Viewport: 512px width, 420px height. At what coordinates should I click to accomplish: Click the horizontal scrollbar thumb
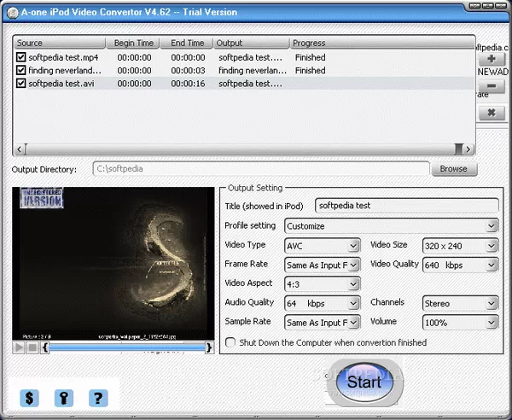click(241, 149)
